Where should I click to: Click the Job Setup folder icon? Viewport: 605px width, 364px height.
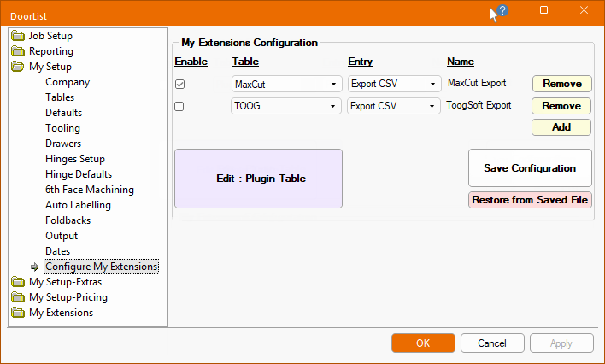tap(18, 36)
